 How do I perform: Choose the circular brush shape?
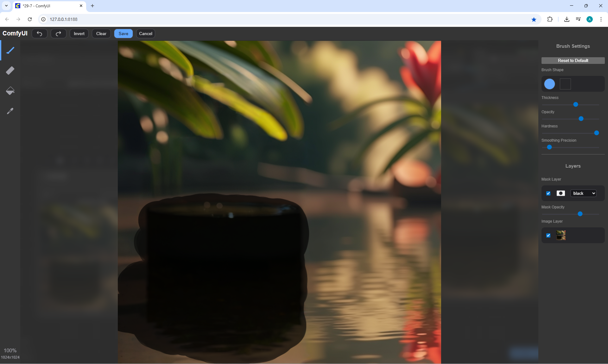(549, 84)
